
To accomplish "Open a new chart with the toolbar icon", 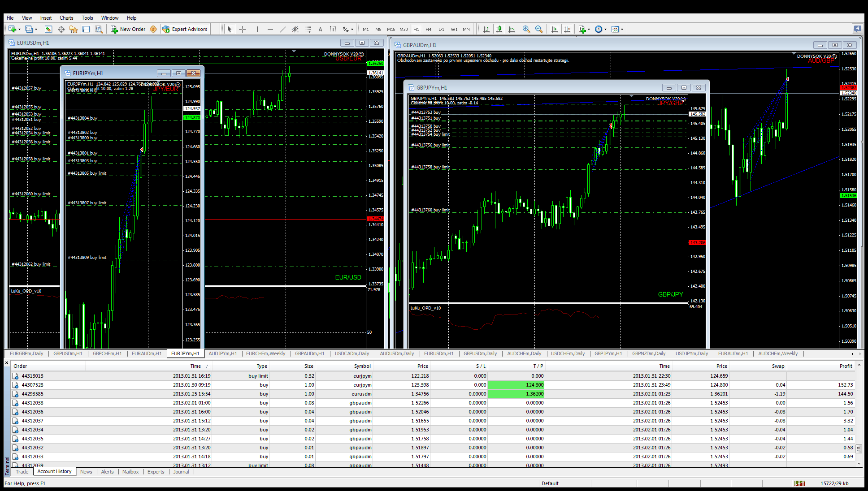I will click(12, 29).
